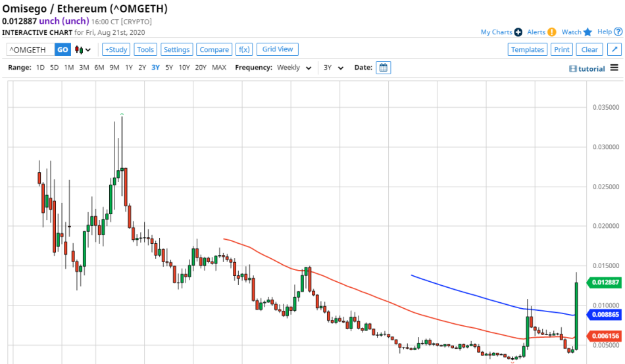Click the f(x) expressions button
625x364 pixels.
coord(244,50)
